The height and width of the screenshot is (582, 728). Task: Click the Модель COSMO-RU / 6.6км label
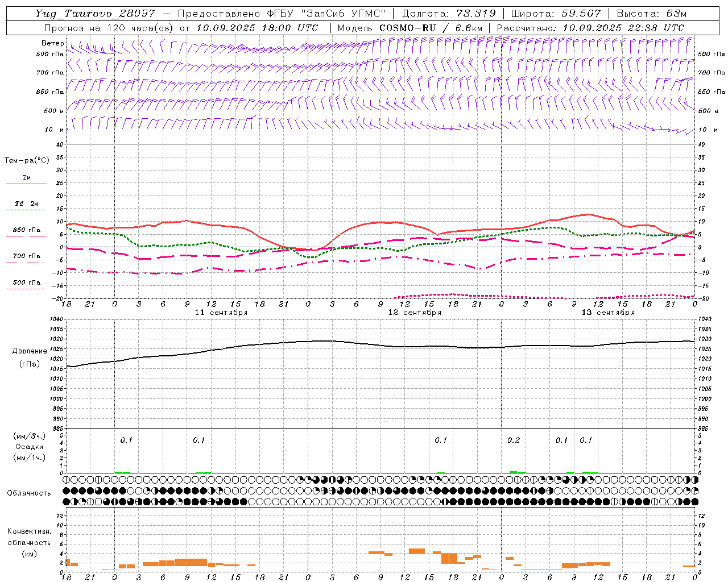(x=410, y=28)
